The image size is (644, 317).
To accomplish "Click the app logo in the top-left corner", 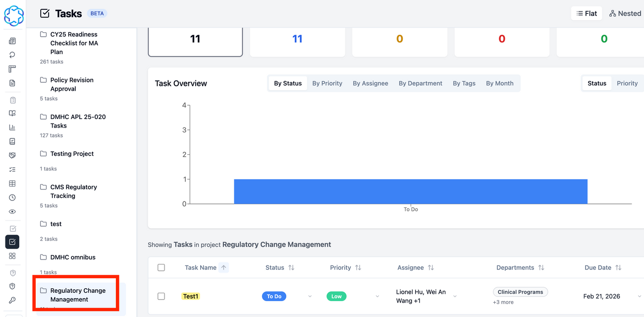I will click(13, 15).
